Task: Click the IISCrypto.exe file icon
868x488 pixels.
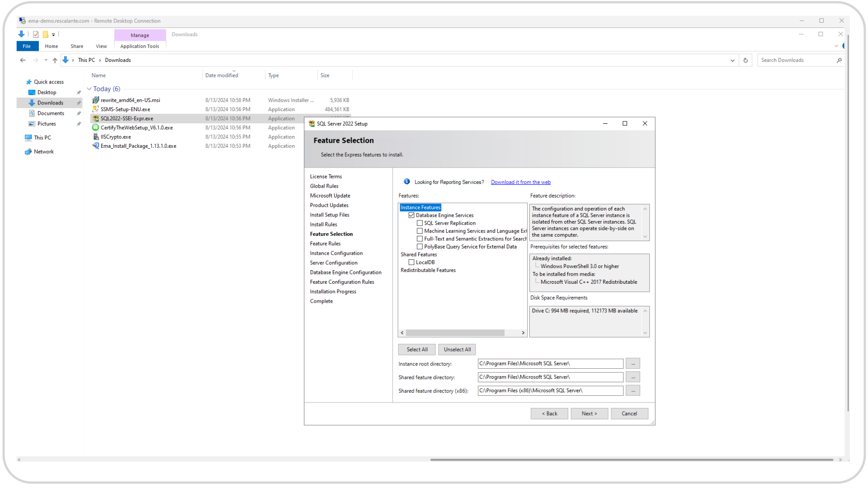Action: coord(95,136)
